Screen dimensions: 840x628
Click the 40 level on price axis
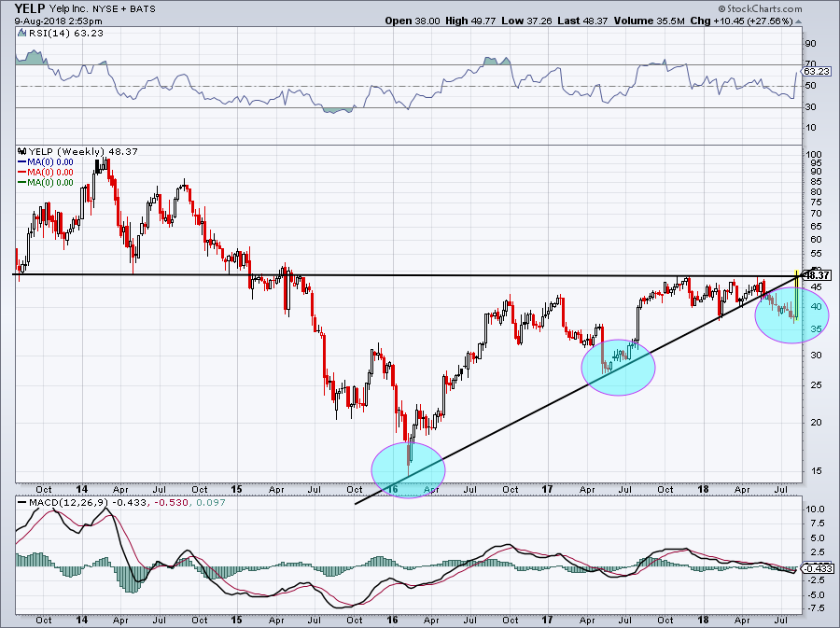coord(816,307)
